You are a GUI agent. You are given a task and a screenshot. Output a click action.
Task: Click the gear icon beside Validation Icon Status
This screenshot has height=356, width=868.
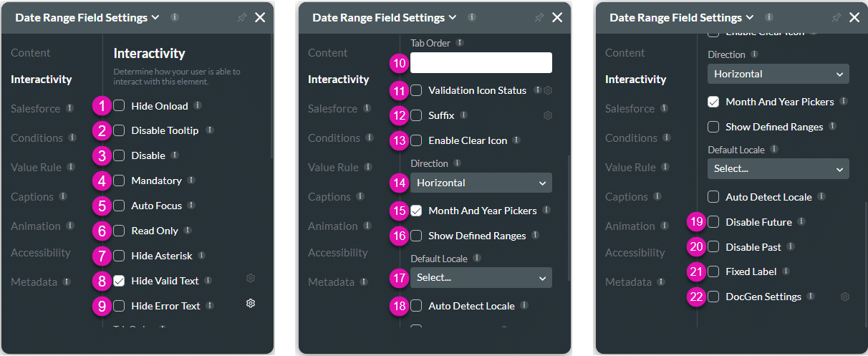point(548,90)
